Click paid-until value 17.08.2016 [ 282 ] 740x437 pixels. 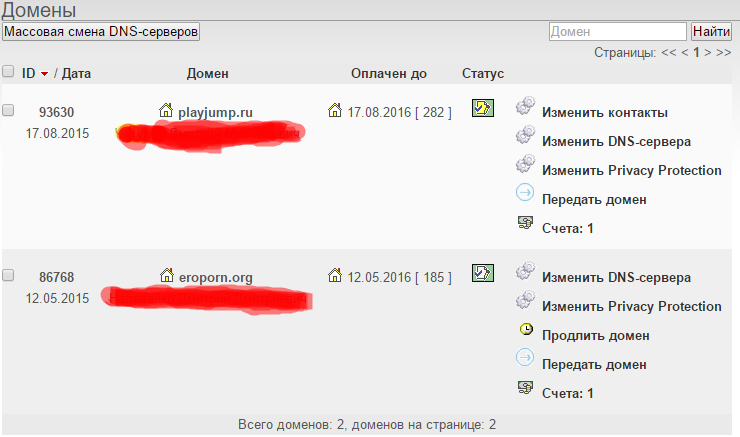399,112
